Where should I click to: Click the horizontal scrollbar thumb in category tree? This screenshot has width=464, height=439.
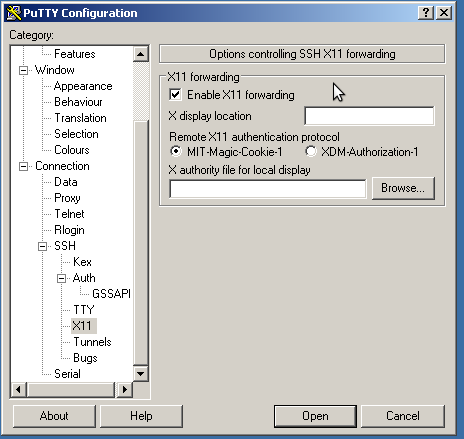[x=71, y=389]
